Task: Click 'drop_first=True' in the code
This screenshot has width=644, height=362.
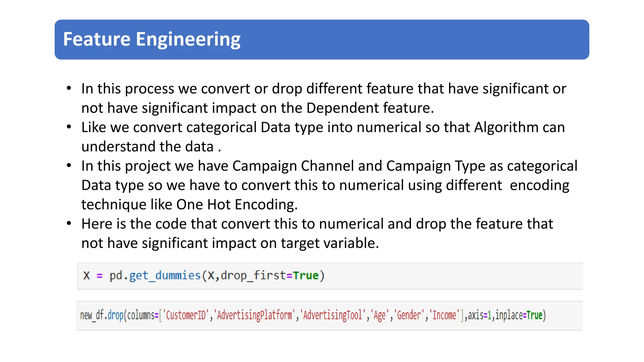Action: tap(269, 276)
